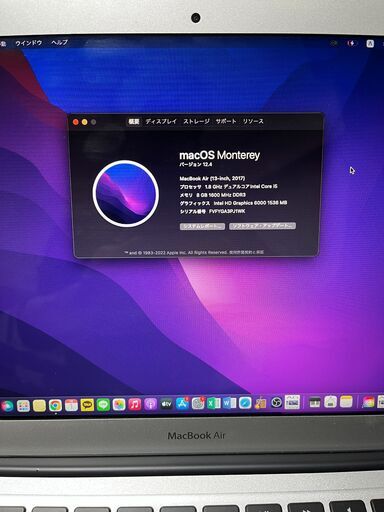384x512 pixels.
Task: Switch to the ストレージ tab
Action: 196,121
